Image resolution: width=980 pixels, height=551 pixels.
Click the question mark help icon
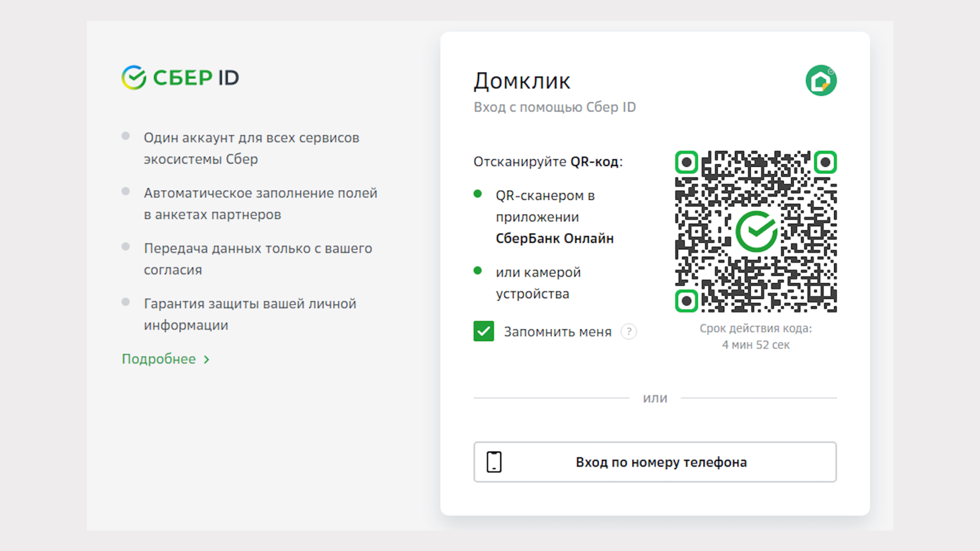click(629, 332)
